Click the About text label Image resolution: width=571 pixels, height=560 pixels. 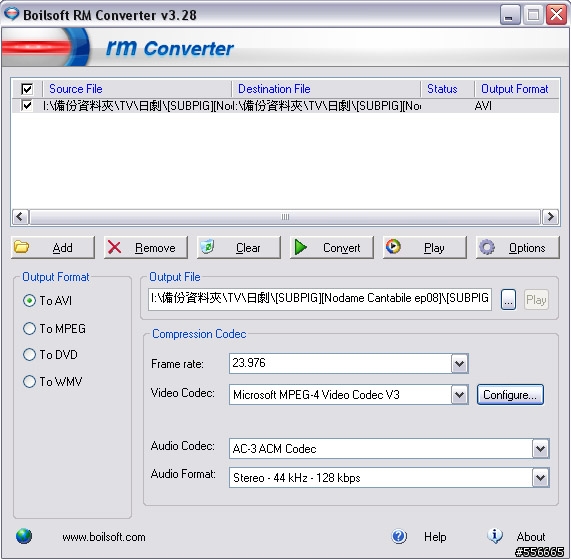[531, 537]
